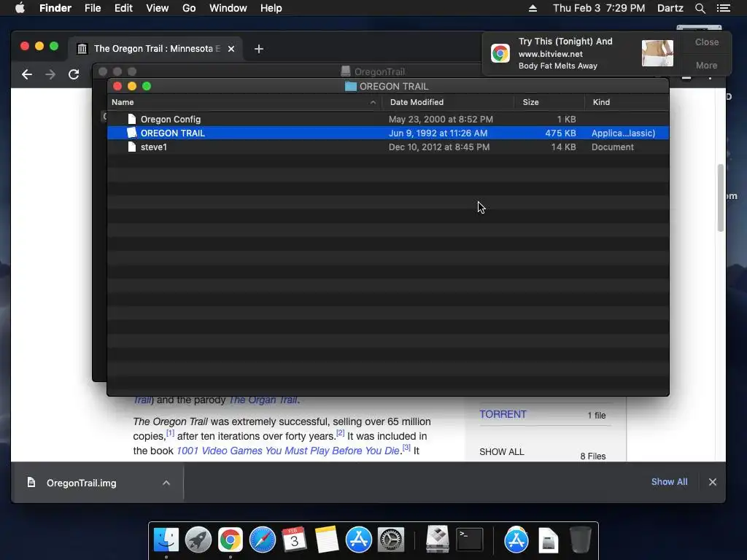Screen dimensions: 747x560
Task: Open the App Store dock icon next to Notes
Action: tap(359, 540)
